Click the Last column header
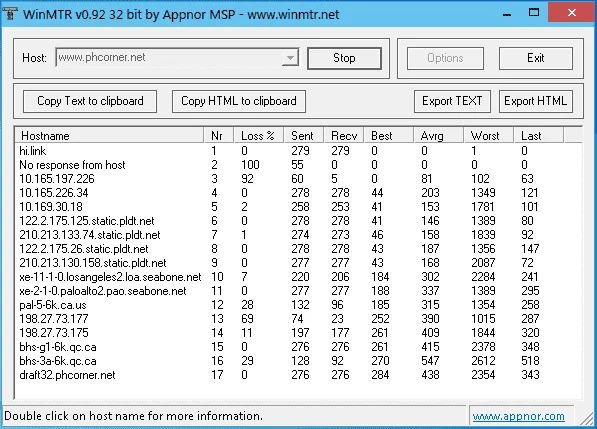Viewport: 597px width, 429px height. 538,136
